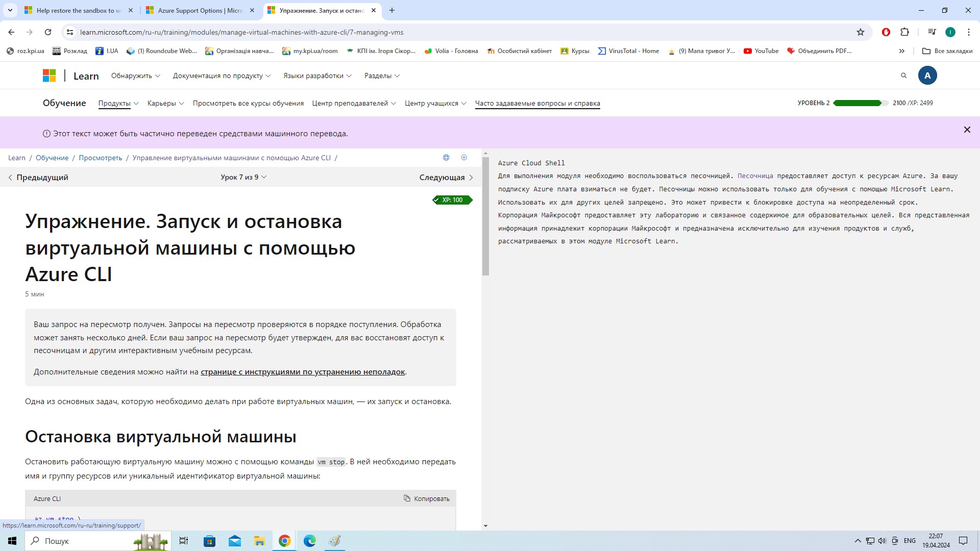Viewport: 980px width, 551px height.
Task: Expand the Обнаружить menu
Action: [136, 76]
